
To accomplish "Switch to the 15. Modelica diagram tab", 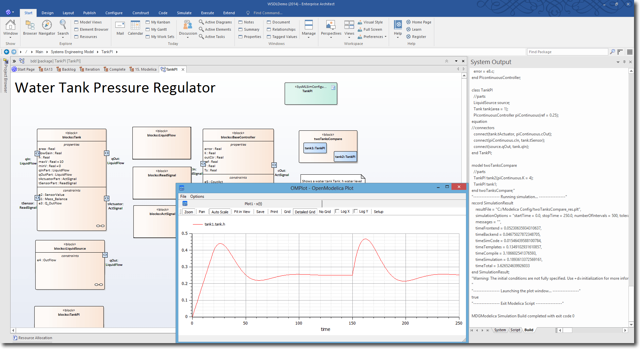I will 143,69.
